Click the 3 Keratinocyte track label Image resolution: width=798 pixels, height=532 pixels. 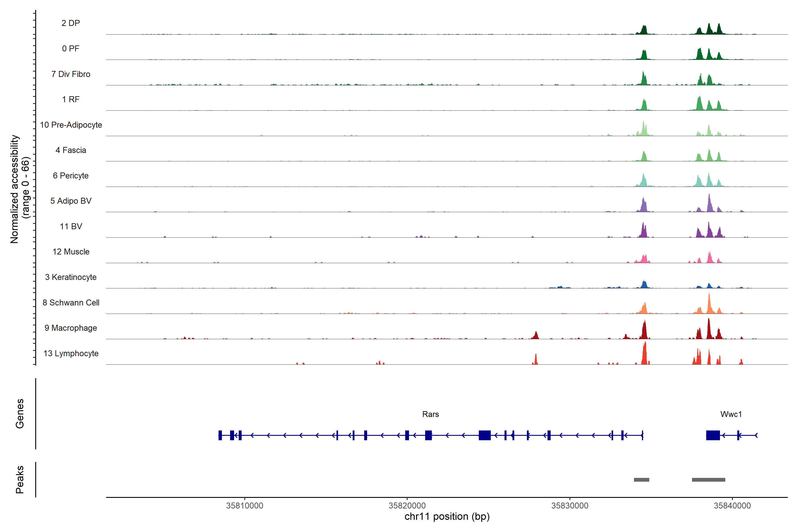pyautogui.click(x=70, y=277)
